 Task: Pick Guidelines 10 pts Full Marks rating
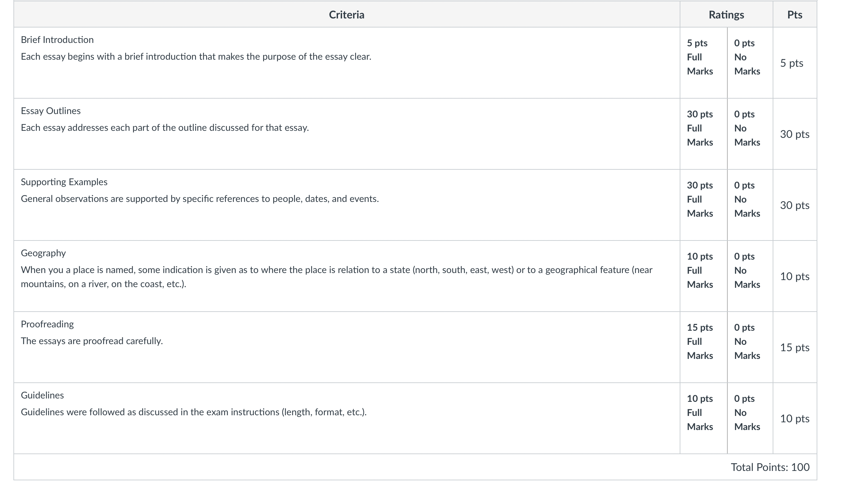(x=704, y=418)
